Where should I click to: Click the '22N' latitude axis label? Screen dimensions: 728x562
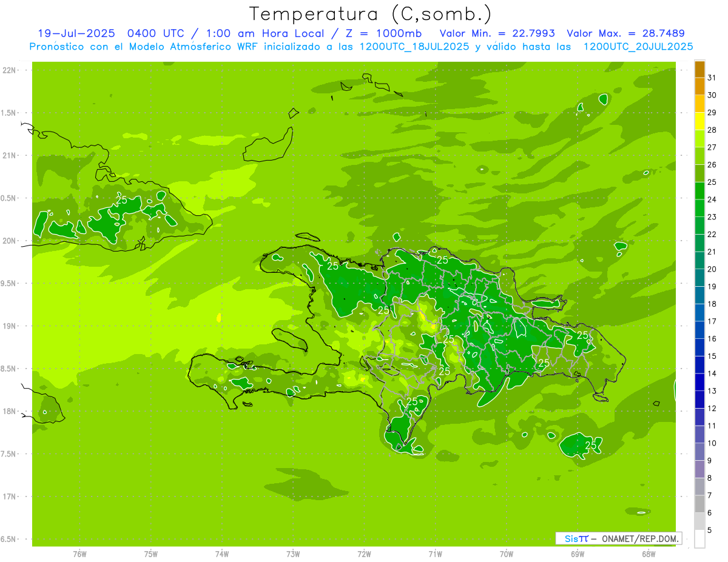coord(10,70)
